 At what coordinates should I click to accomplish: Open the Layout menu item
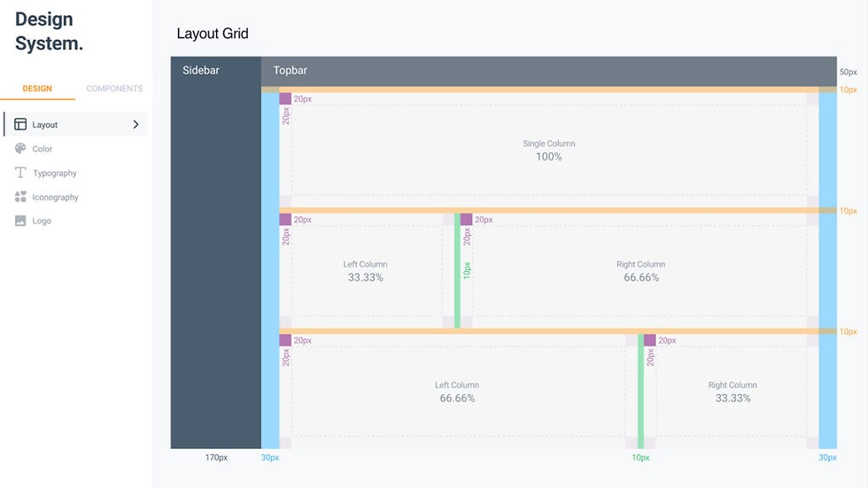[76, 125]
